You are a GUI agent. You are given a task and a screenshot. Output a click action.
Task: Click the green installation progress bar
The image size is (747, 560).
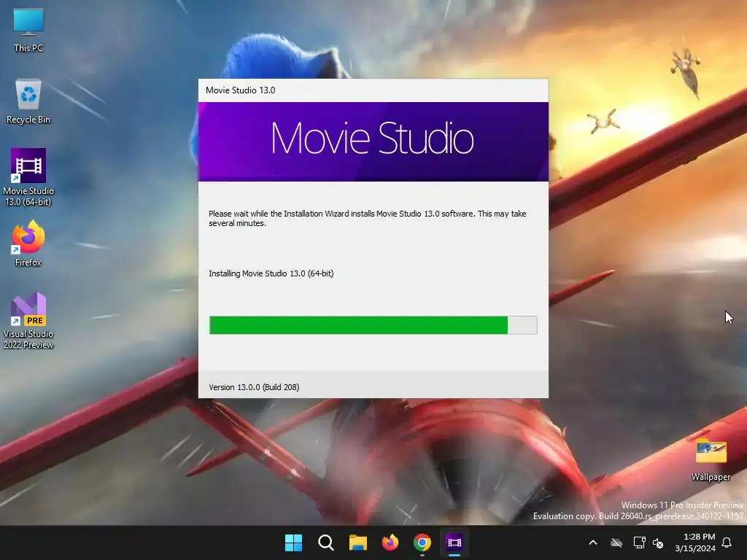point(373,325)
